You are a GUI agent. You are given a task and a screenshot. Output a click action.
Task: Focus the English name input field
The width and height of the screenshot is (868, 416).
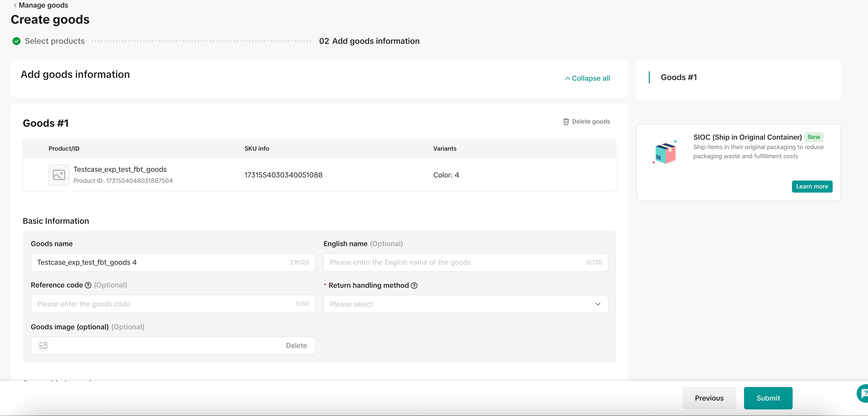(x=455, y=263)
